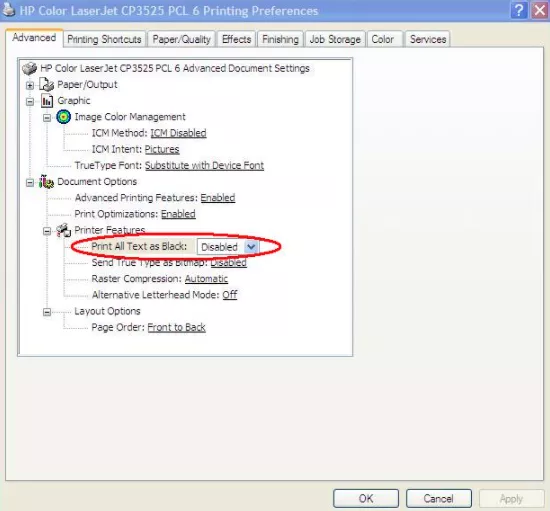Click the Cancel button
The image size is (550, 511).
438,498
